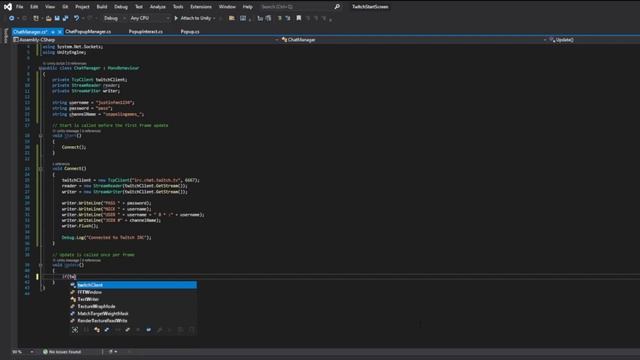Viewport: 640px width, 360px height.
Task: Switch to the ChatPopupManager.cs tab
Action: click(88, 31)
